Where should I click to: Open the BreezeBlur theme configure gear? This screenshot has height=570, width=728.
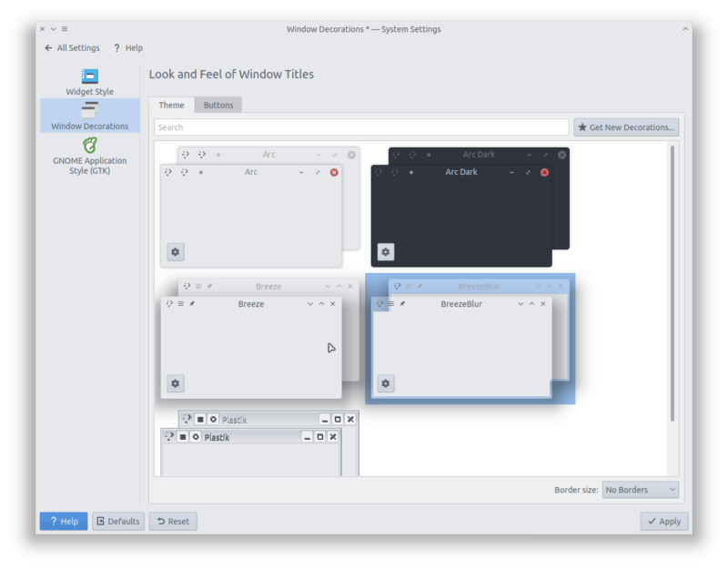[386, 383]
